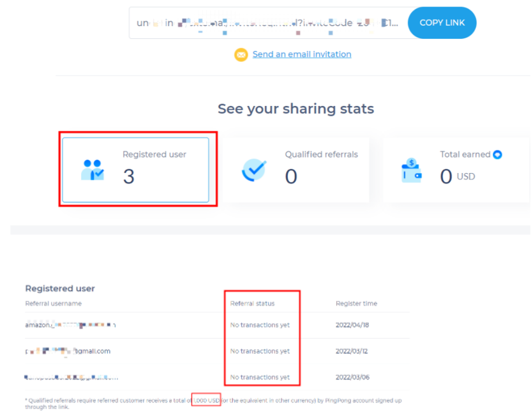Click the 2022/03/06 register date
The image size is (531, 420).
[352, 377]
